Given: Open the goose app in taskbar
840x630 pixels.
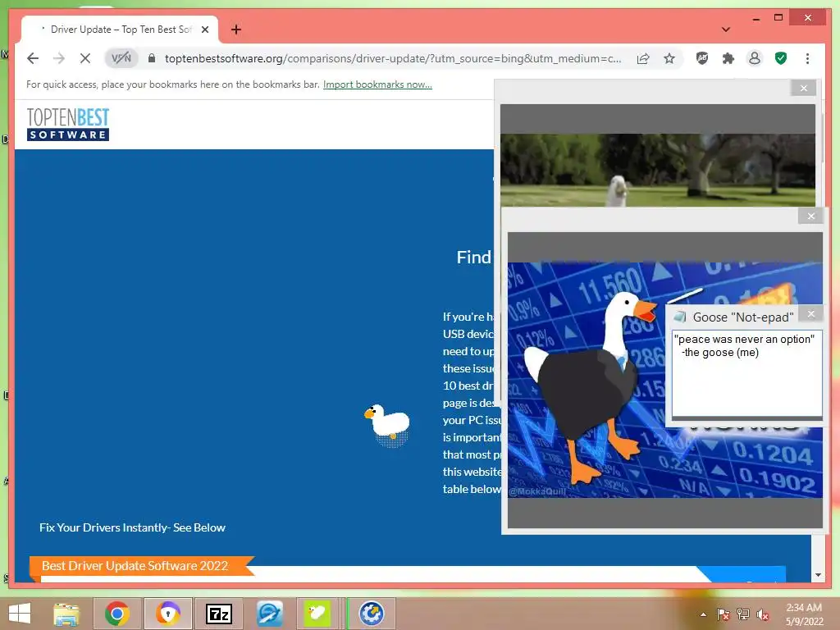Looking at the screenshot, I should click(317, 614).
